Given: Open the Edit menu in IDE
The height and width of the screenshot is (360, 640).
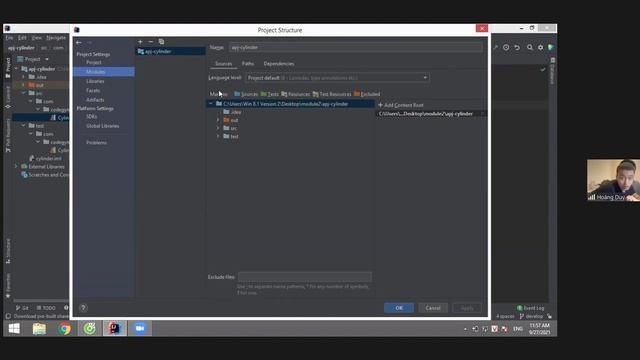Looking at the screenshot, I should click(22, 38).
